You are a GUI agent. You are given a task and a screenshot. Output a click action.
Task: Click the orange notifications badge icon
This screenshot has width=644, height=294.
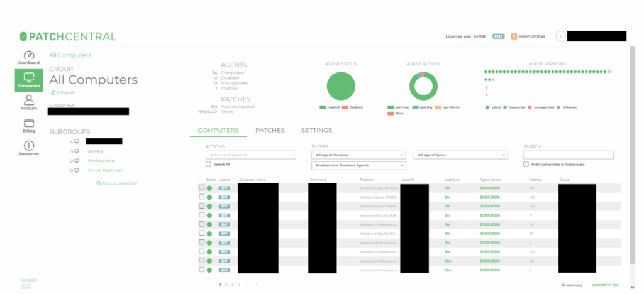point(514,36)
